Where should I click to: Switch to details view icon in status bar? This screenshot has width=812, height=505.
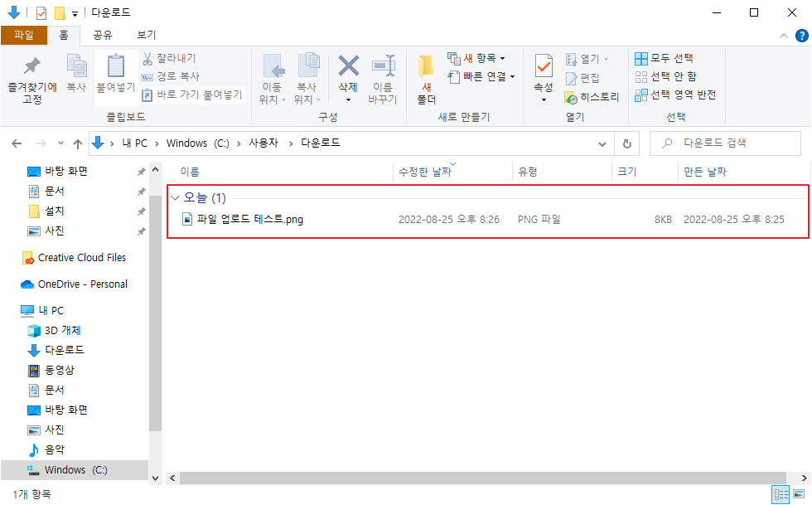click(x=781, y=494)
